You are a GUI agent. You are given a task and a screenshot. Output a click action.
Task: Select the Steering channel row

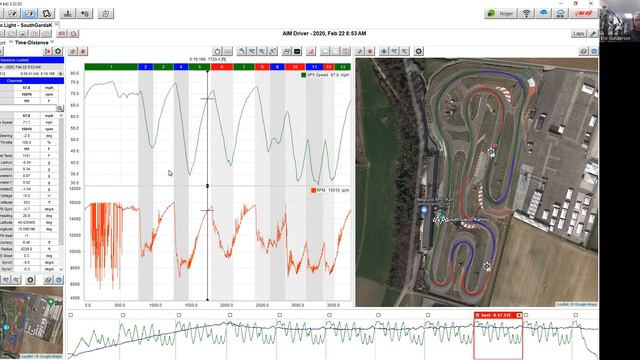point(29,136)
